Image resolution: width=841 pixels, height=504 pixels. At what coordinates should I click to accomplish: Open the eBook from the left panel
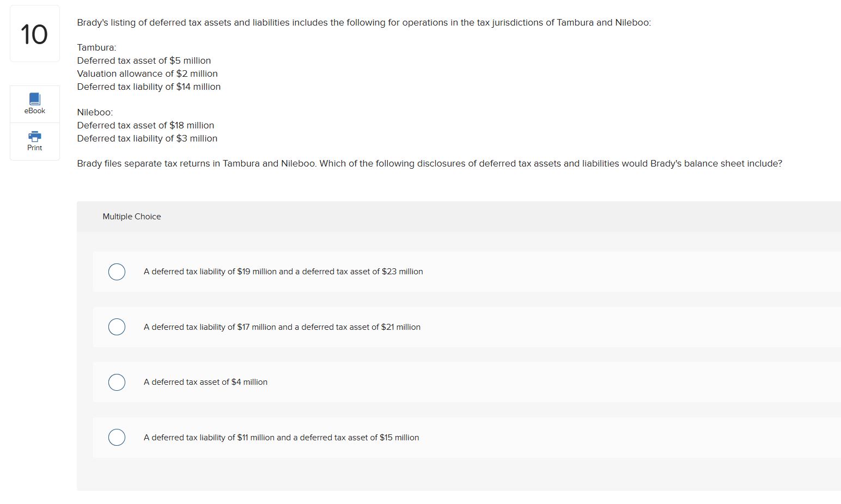click(x=34, y=103)
